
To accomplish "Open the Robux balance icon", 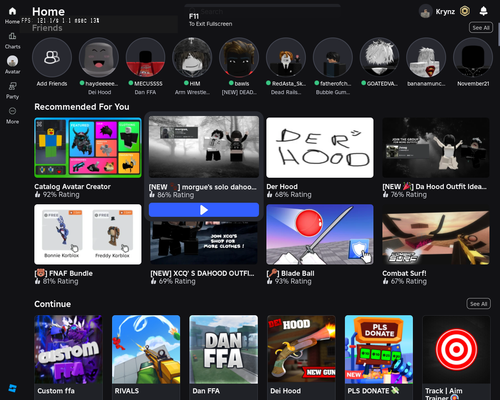I will pyautogui.click(x=465, y=11).
